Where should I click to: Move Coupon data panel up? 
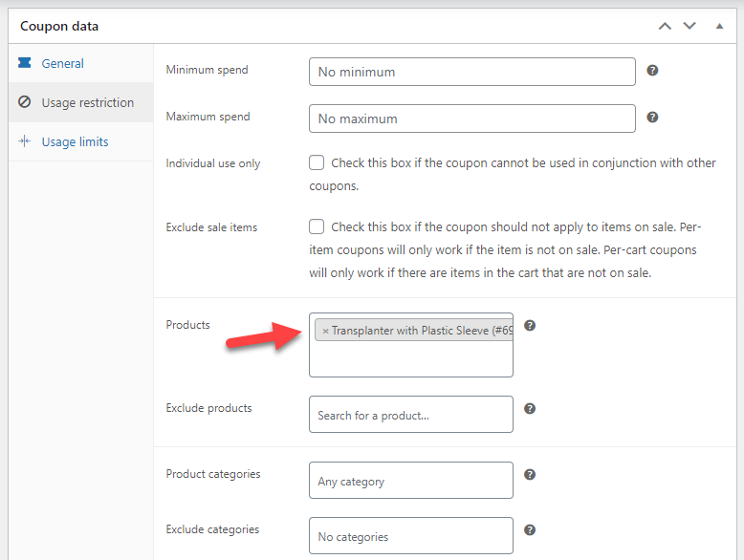point(665,26)
